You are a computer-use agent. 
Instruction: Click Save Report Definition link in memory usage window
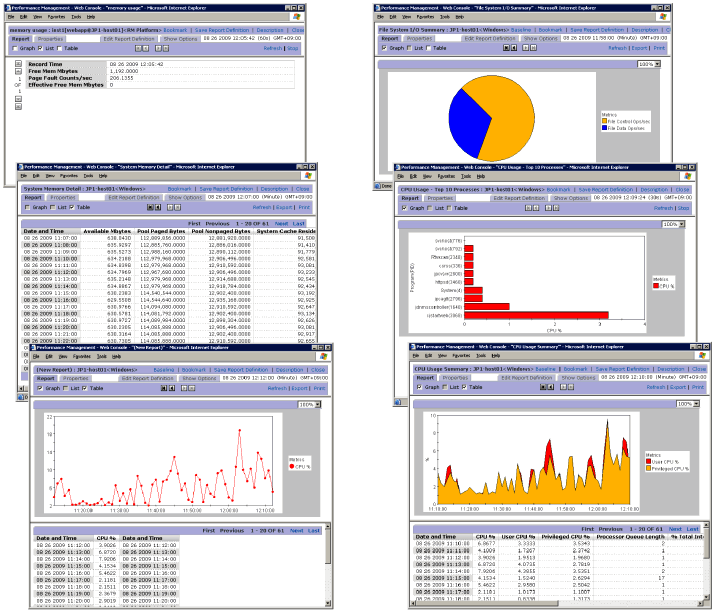(x=222, y=30)
